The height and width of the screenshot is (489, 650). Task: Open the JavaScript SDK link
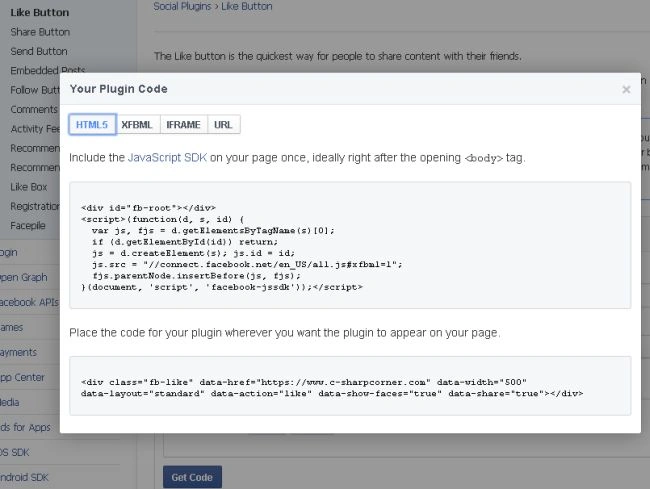click(167, 157)
